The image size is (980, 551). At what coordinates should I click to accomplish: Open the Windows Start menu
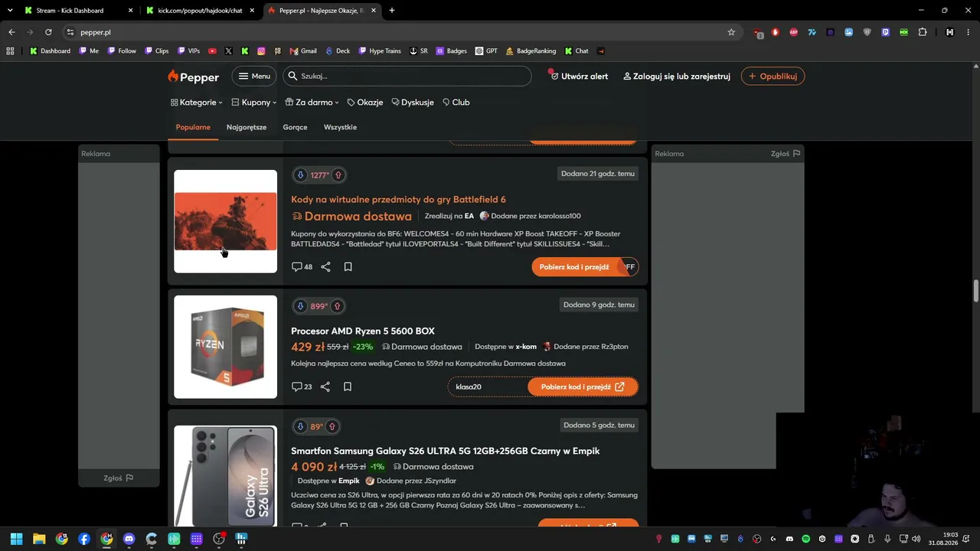(x=16, y=539)
